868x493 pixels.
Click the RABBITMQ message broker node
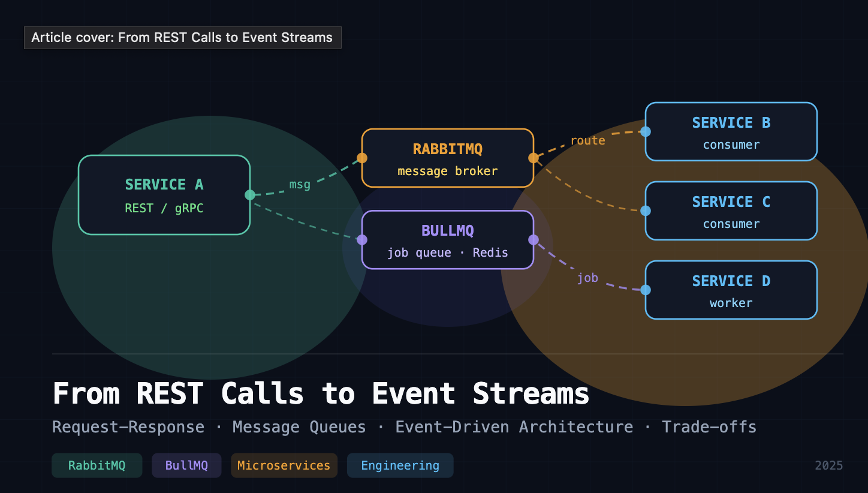448,158
